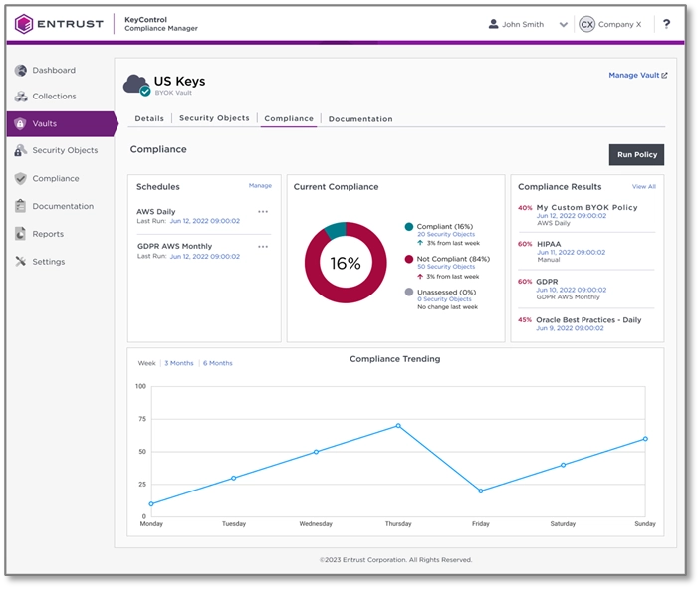
Task: Open 0 Security Objects unassessed link
Action: [444, 299]
